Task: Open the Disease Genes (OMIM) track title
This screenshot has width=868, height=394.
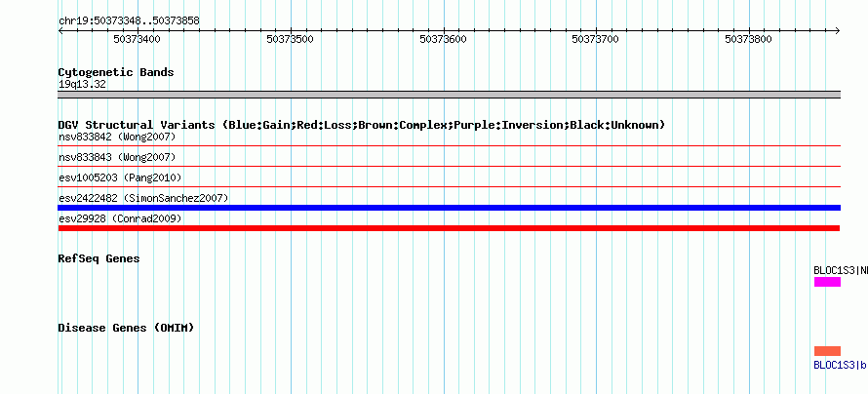Action: click(x=126, y=328)
